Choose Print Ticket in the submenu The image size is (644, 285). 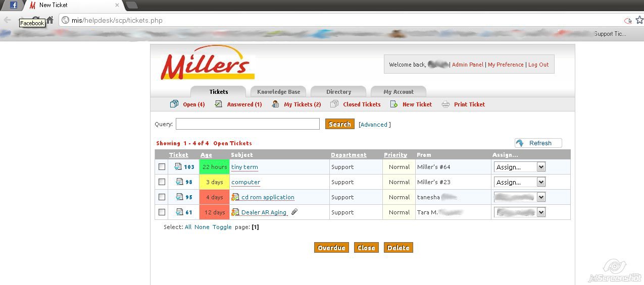pos(469,104)
